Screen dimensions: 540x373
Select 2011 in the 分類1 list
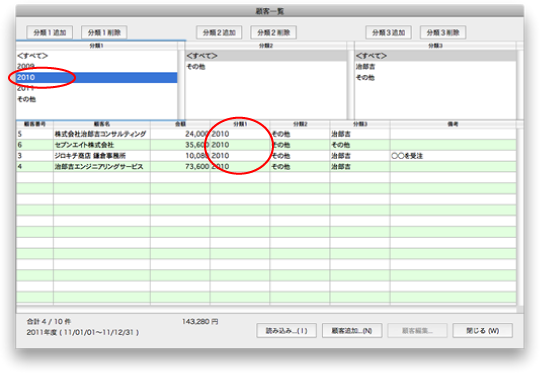pyautogui.click(x=96, y=88)
